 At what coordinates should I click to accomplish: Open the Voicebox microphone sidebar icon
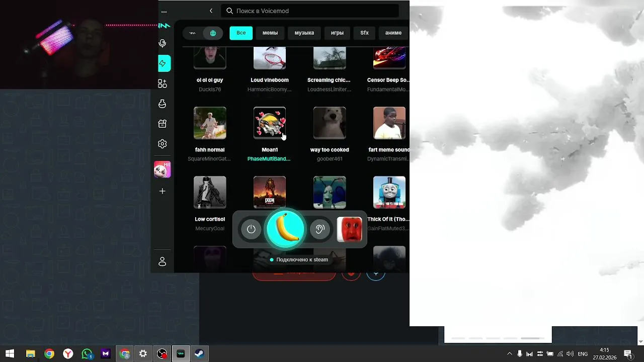[163, 43]
